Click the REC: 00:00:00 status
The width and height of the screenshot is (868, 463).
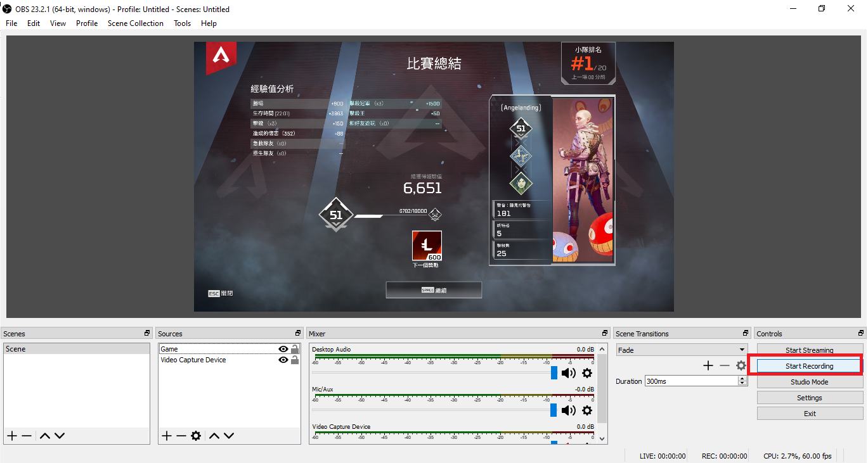tap(724, 456)
